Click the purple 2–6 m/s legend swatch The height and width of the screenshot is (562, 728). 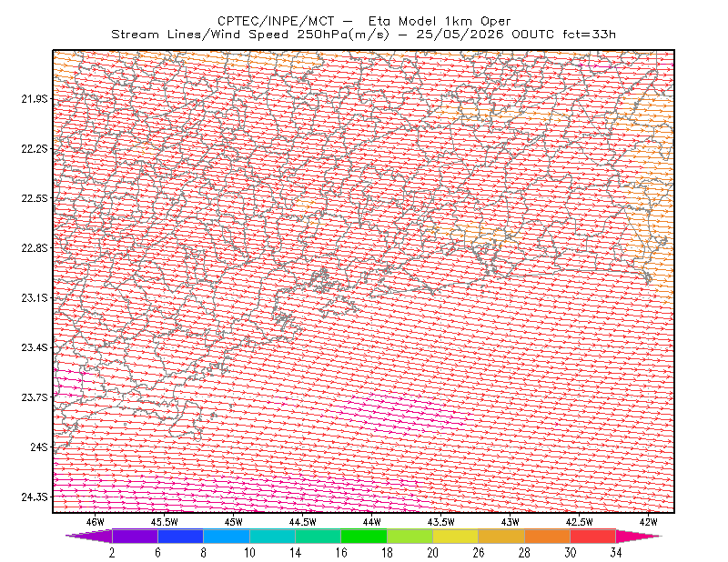click(135, 536)
